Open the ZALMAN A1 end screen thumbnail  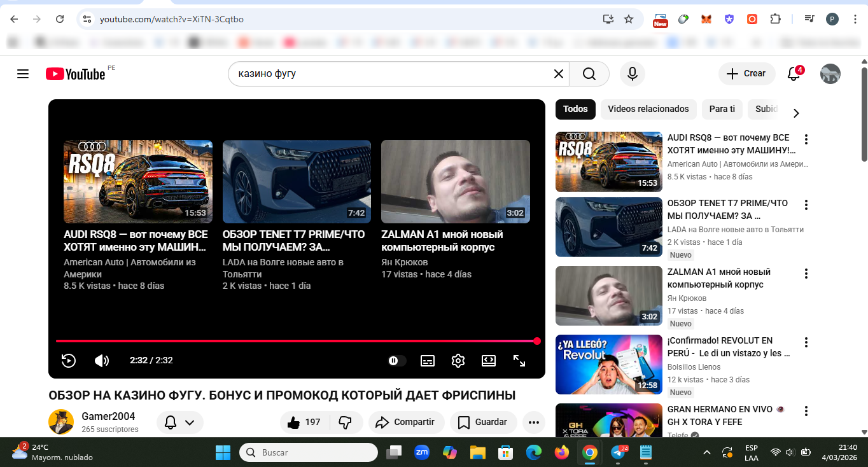[x=456, y=181]
